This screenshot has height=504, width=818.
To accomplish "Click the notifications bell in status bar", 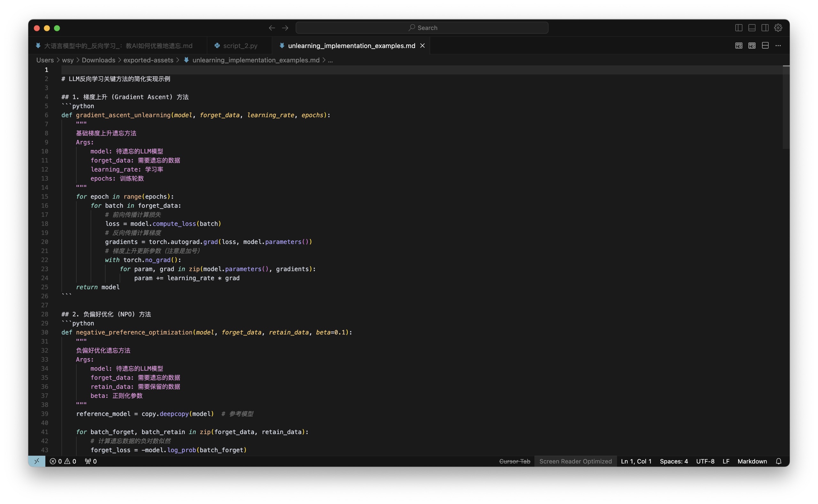I will [779, 461].
